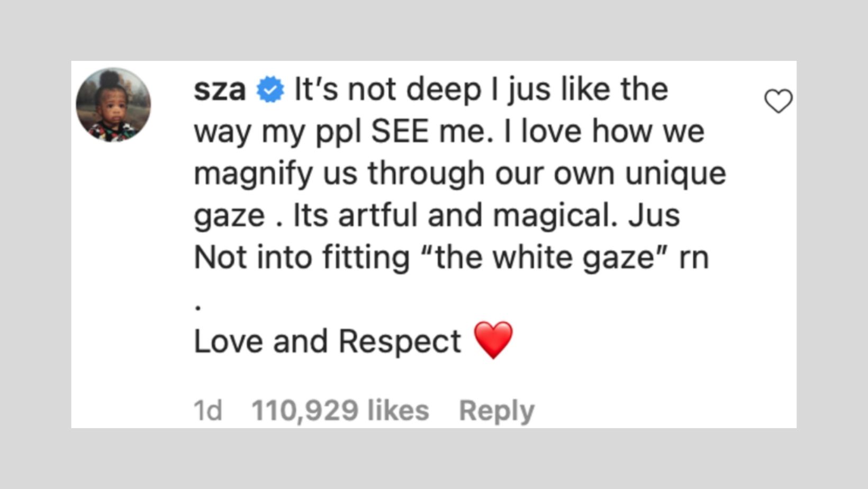Like the comment with the heart outline icon
The image size is (868, 489).
coord(778,101)
